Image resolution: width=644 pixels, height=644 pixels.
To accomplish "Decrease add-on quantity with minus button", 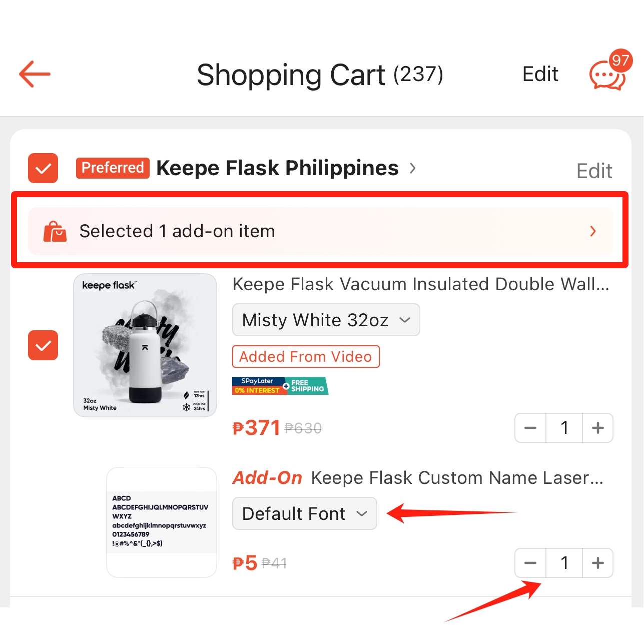I will click(530, 563).
